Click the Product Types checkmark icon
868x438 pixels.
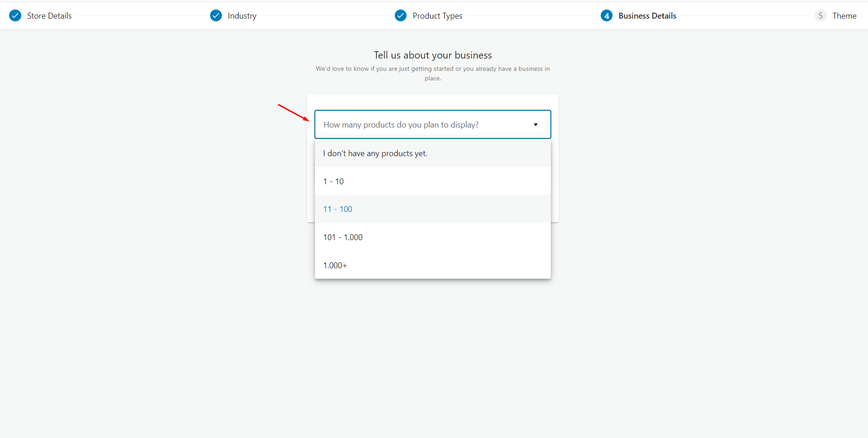pyautogui.click(x=401, y=16)
